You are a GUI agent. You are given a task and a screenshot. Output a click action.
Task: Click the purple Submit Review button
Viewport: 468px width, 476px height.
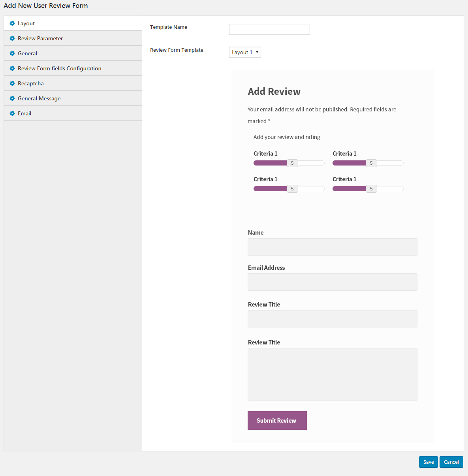tap(277, 420)
